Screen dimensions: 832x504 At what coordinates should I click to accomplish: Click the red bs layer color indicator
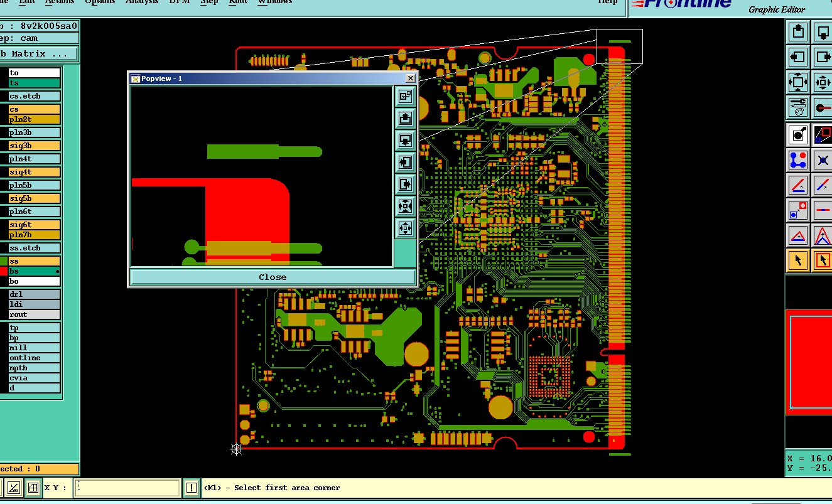point(3,271)
